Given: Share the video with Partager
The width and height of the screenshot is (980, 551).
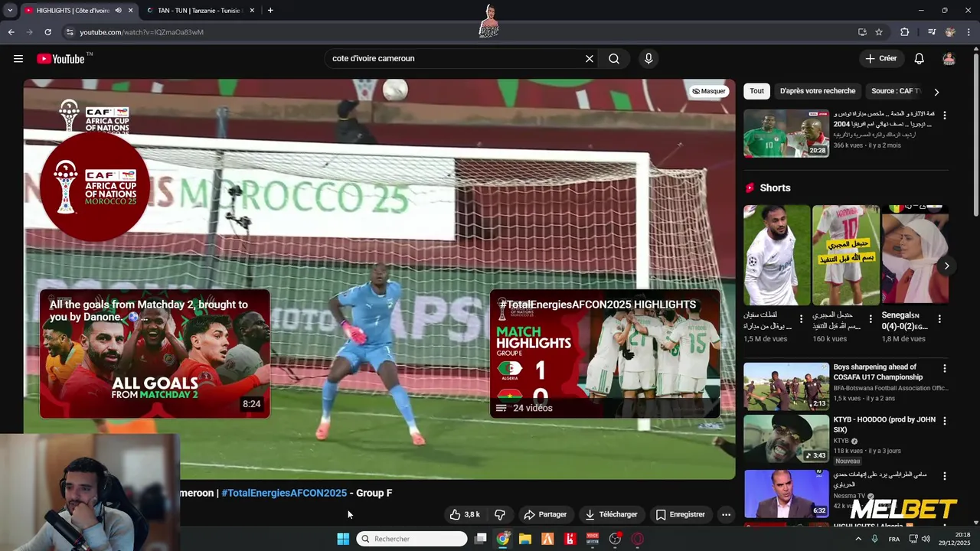Looking at the screenshot, I should (x=545, y=514).
